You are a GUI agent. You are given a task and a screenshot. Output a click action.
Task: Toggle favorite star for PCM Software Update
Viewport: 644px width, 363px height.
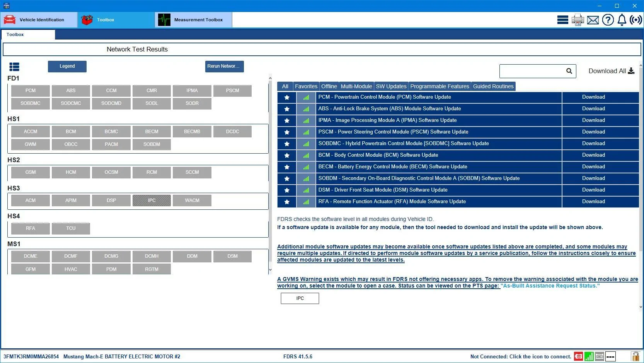[287, 98]
